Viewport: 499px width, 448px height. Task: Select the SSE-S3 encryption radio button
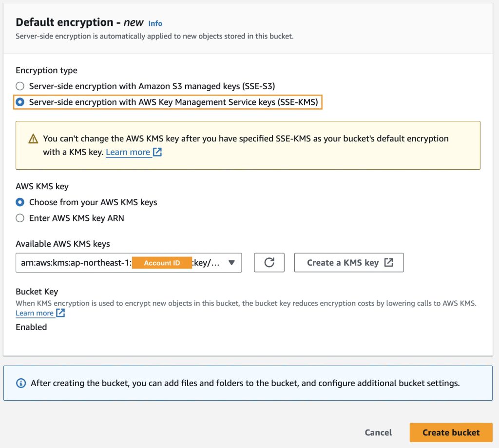point(20,86)
